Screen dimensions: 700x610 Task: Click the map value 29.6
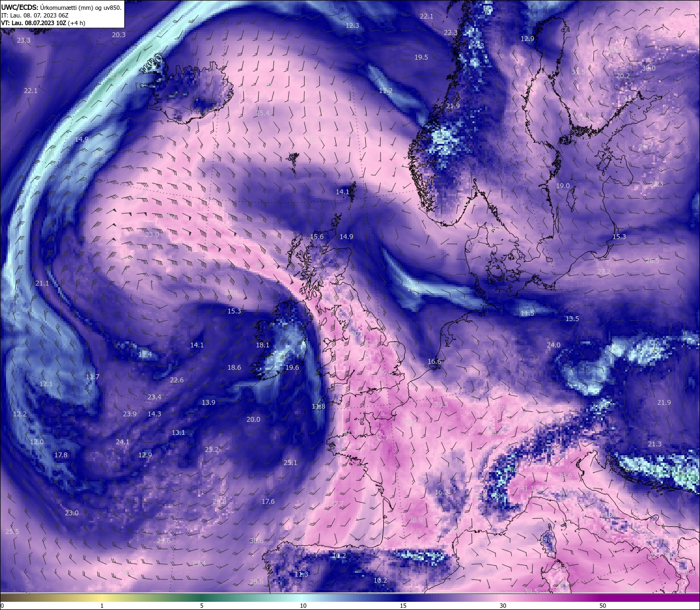tap(164, 541)
